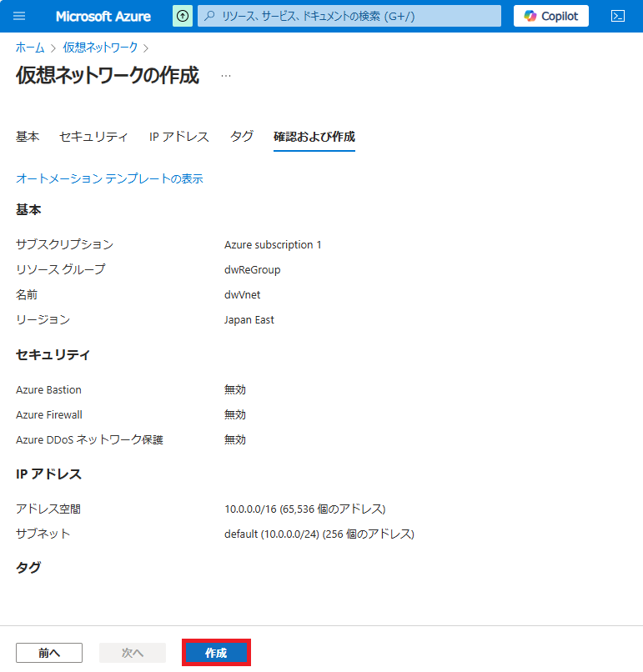This screenshot has height=672, width=643.
Task: Click the Azure subscription 1 value
Action: click(273, 245)
